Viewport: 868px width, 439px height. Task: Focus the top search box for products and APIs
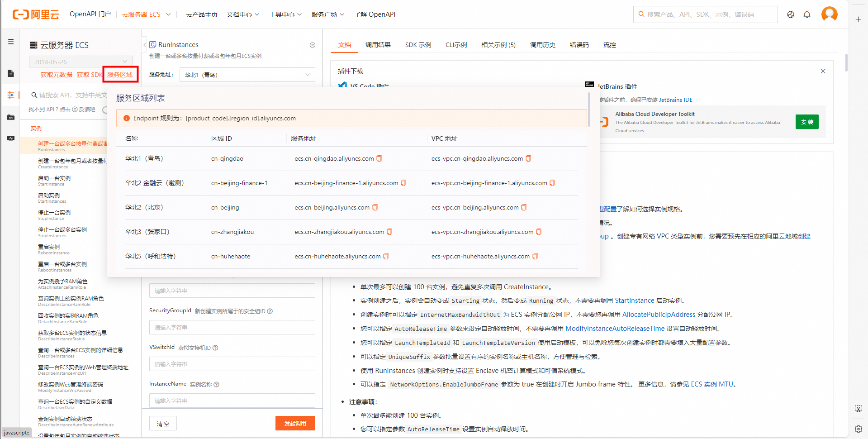pos(705,14)
